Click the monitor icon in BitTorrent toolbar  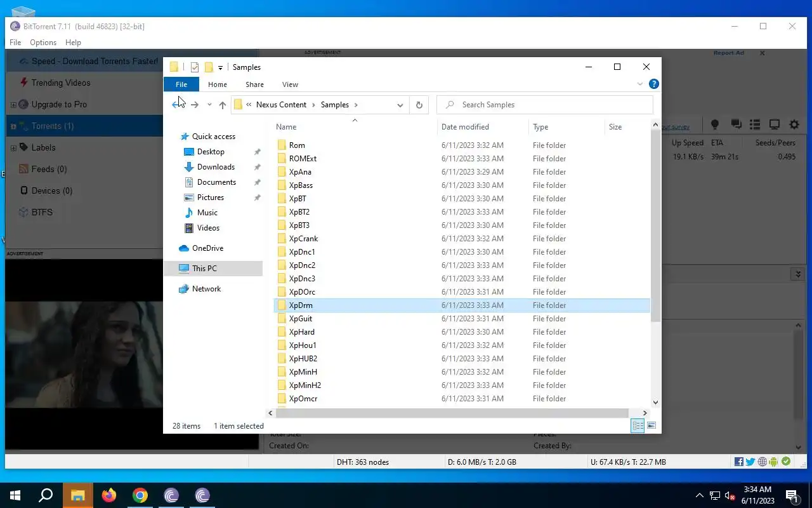(x=775, y=124)
